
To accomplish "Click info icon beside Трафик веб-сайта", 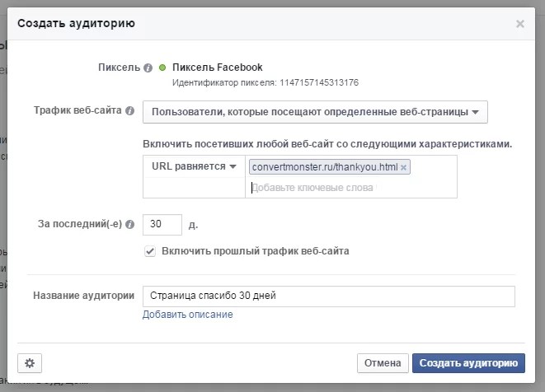I will click(129, 110).
